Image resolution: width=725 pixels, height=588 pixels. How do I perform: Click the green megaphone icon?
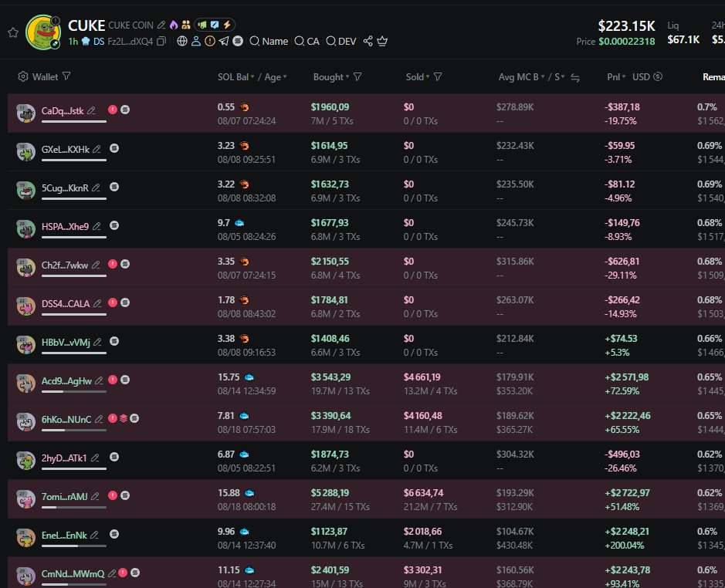coord(202,25)
